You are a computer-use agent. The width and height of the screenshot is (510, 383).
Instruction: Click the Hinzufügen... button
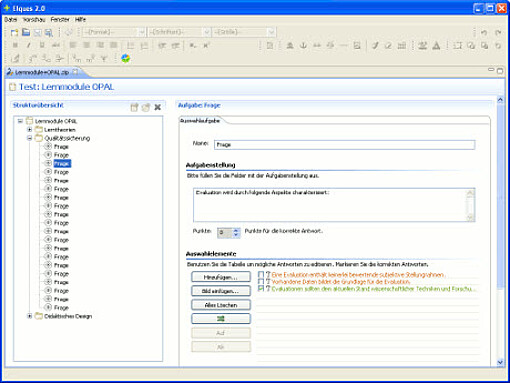(x=221, y=277)
